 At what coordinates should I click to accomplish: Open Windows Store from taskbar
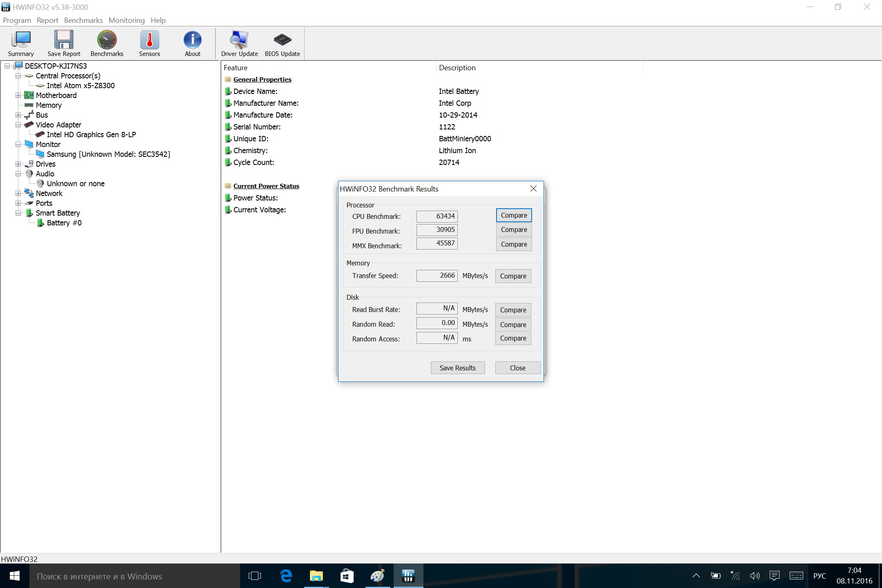pos(347,576)
